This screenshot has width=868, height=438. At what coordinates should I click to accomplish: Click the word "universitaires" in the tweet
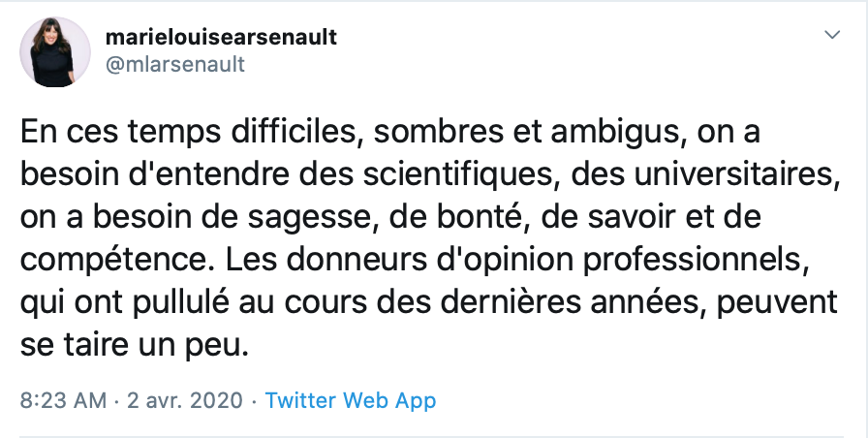[733, 174]
